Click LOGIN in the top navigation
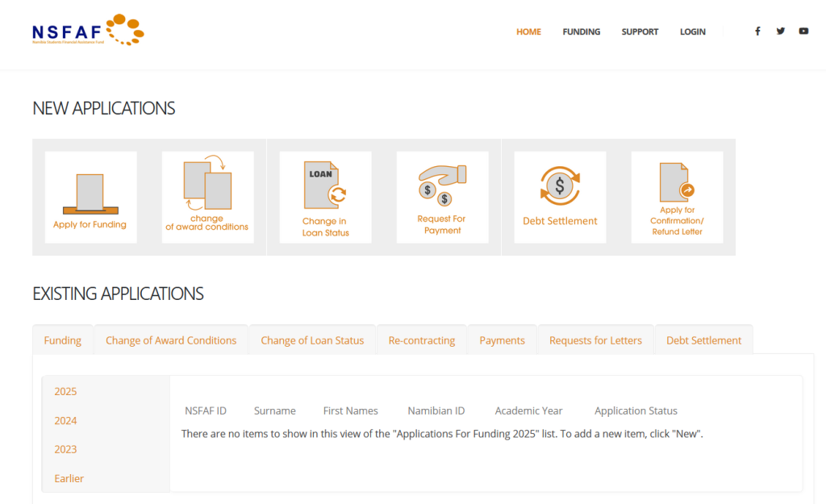 pyautogui.click(x=692, y=32)
